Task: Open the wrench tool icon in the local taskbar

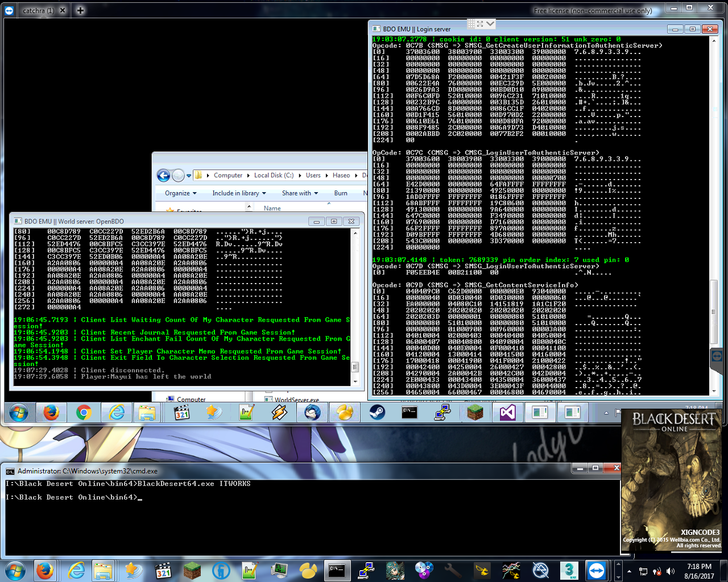Action: coord(453,570)
